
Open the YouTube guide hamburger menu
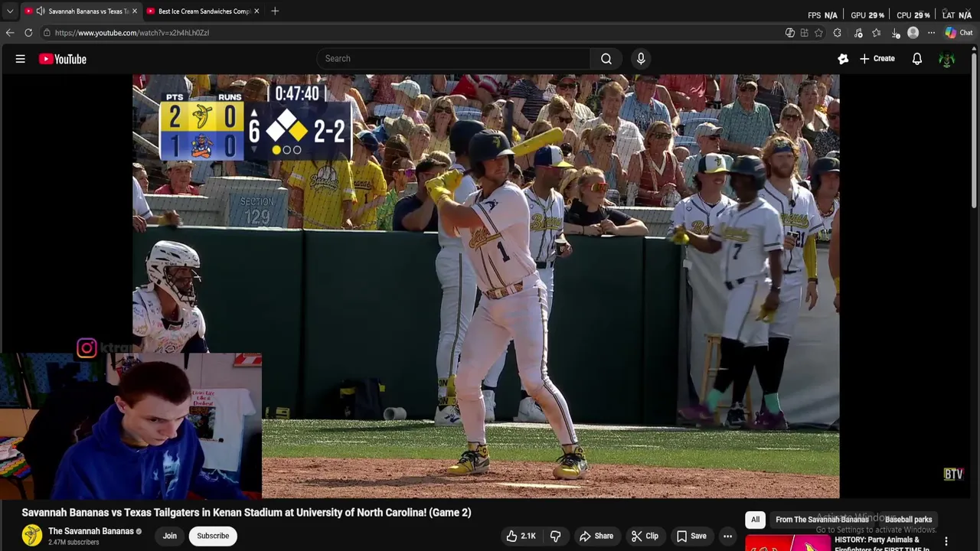point(21,59)
